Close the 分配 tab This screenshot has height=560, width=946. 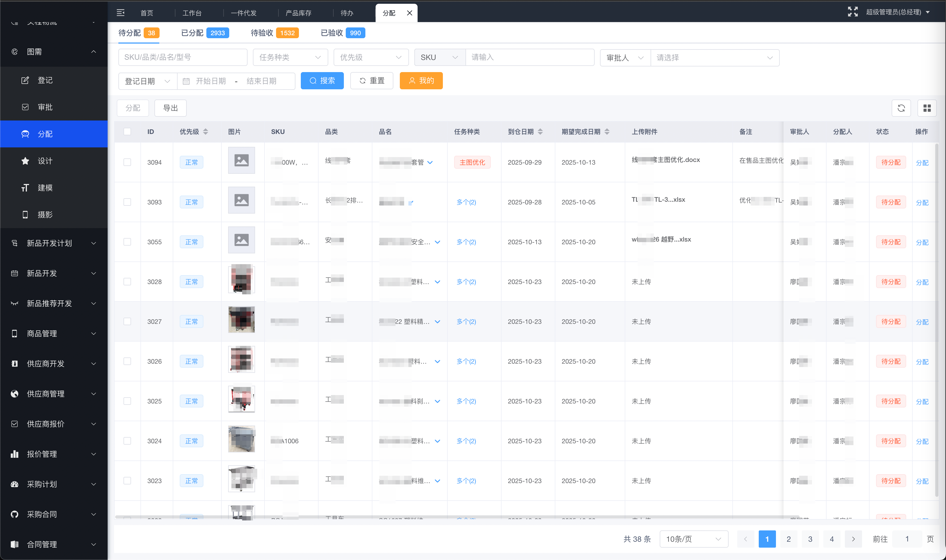(410, 13)
